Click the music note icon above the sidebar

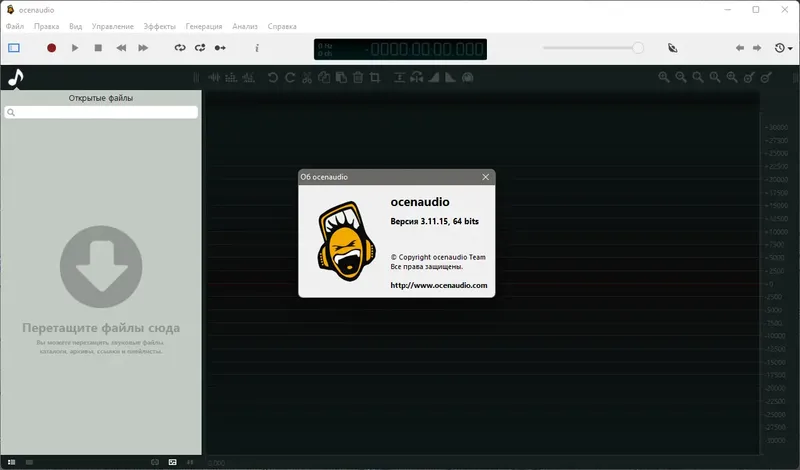[x=16, y=78]
